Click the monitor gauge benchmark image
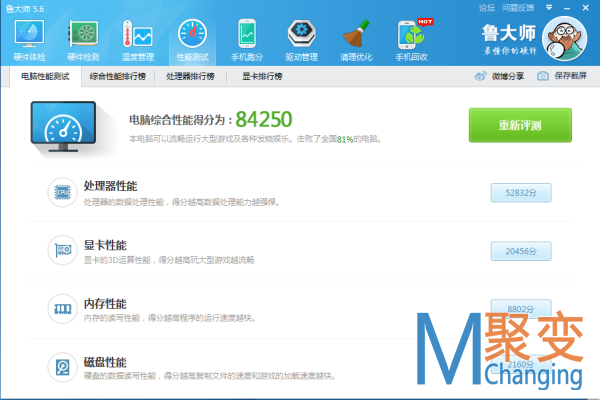The width and height of the screenshot is (600, 400). click(64, 127)
